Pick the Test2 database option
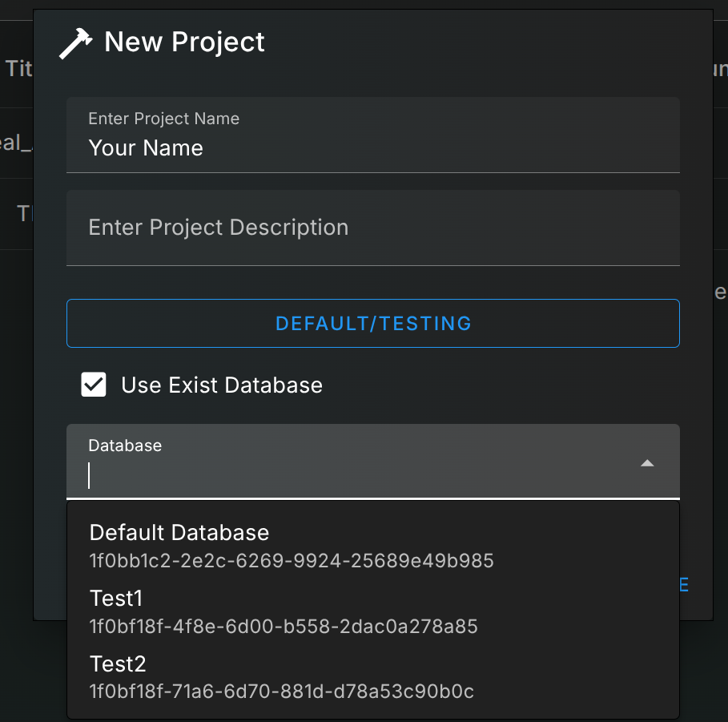Image resolution: width=728 pixels, height=722 pixels. (x=118, y=664)
